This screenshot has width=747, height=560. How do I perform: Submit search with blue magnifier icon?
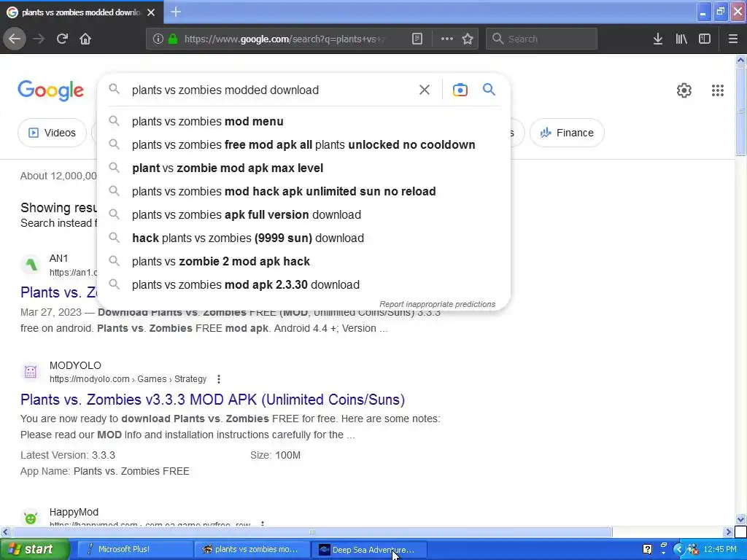click(x=489, y=90)
